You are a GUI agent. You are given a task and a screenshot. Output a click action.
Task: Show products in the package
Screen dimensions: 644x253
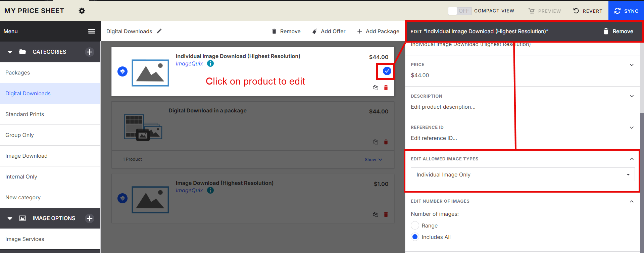(x=374, y=159)
